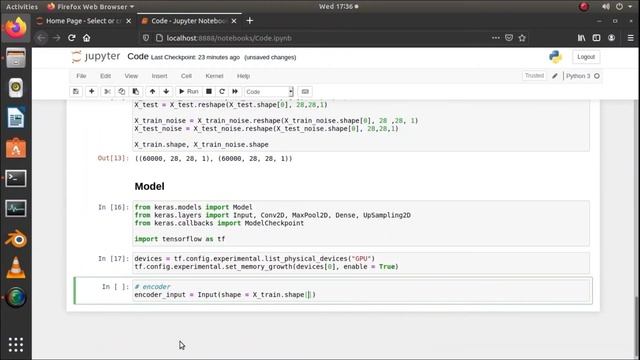Image resolution: width=640 pixels, height=360 pixels.
Task: Open system volume indicator
Action: [x=606, y=7]
